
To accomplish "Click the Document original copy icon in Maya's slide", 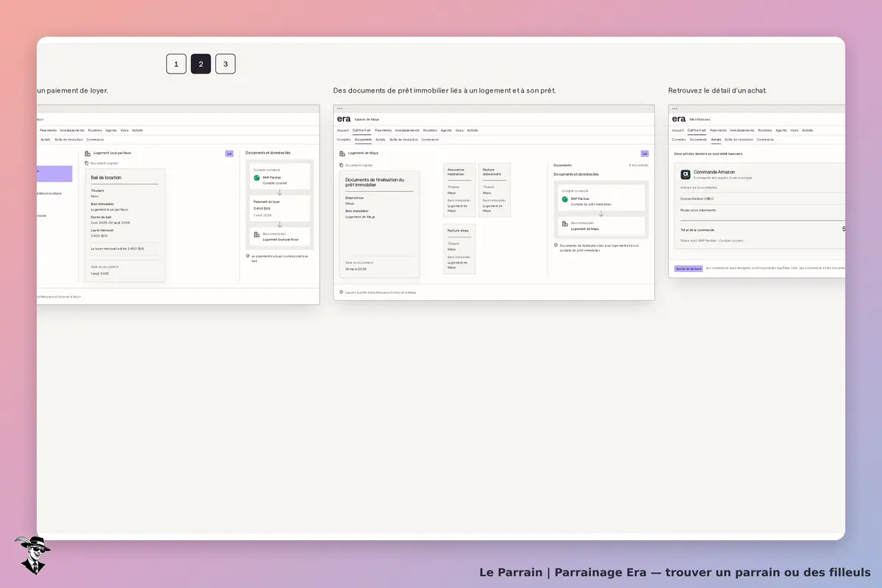I will point(342,165).
